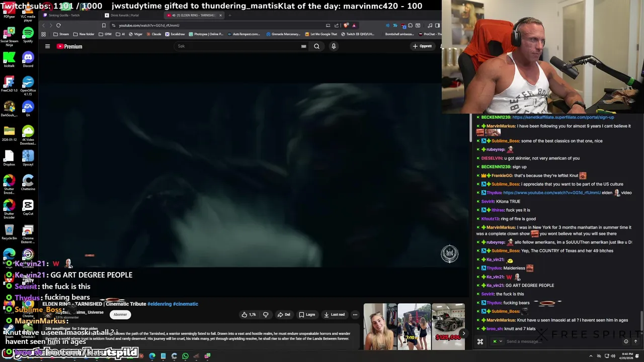Image resolution: width=644 pixels, height=362 pixels.
Task: Open the Discord desktop shortcut
Action: [x=28, y=59]
